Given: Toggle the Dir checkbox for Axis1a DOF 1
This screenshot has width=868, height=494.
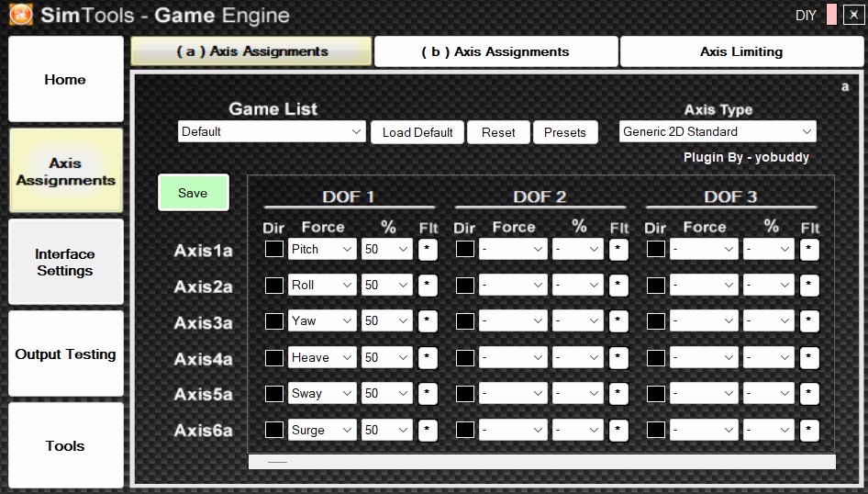Looking at the screenshot, I should pyautogui.click(x=274, y=249).
